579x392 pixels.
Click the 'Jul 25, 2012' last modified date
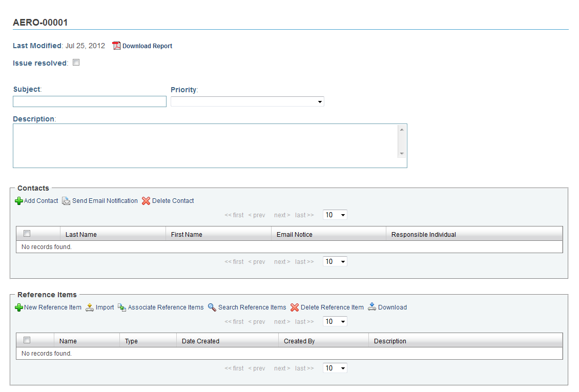pos(85,46)
